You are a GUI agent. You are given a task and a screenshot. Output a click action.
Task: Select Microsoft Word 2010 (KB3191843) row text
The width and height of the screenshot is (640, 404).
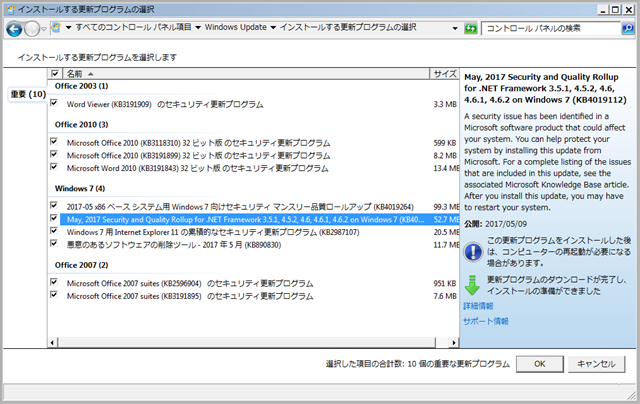[198, 169]
